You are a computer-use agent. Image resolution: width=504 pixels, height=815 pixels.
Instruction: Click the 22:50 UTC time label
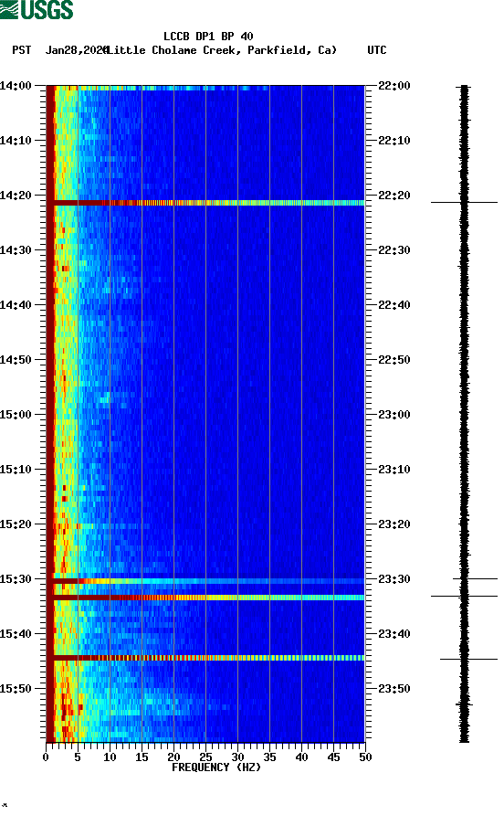[394, 360]
